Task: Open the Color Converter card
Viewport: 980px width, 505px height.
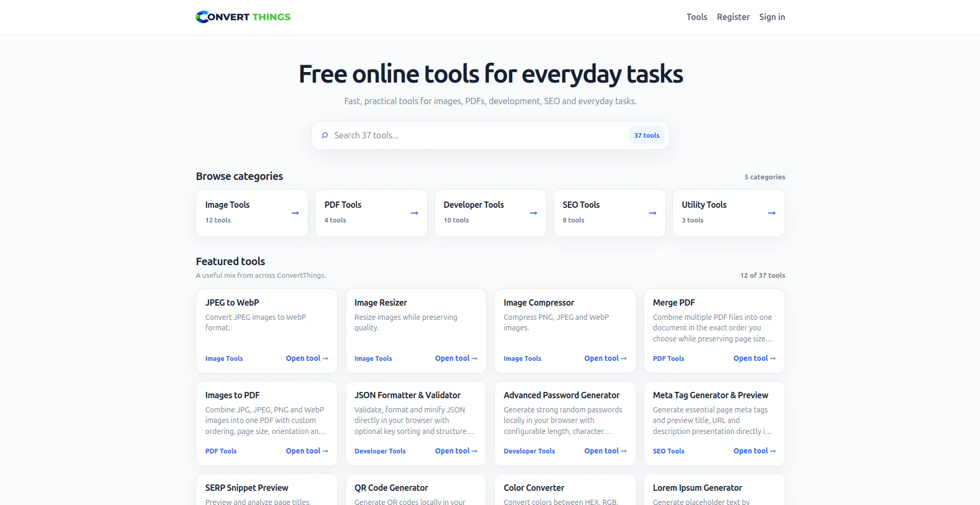Action: (x=565, y=490)
